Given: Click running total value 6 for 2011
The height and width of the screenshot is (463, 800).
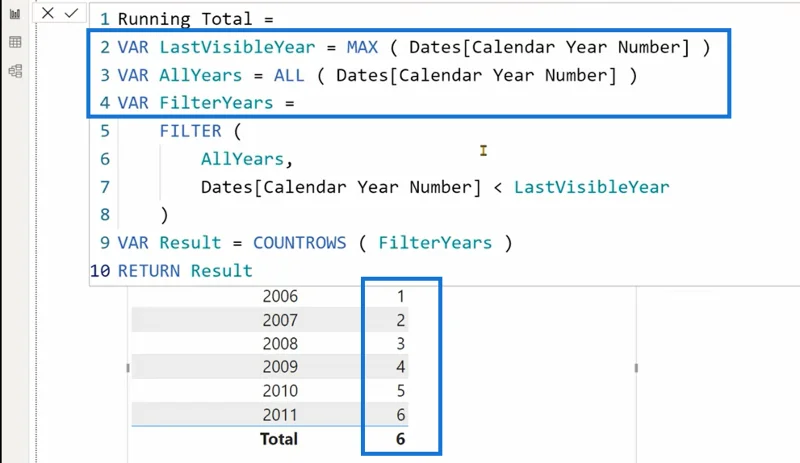Looking at the screenshot, I should (401, 415).
